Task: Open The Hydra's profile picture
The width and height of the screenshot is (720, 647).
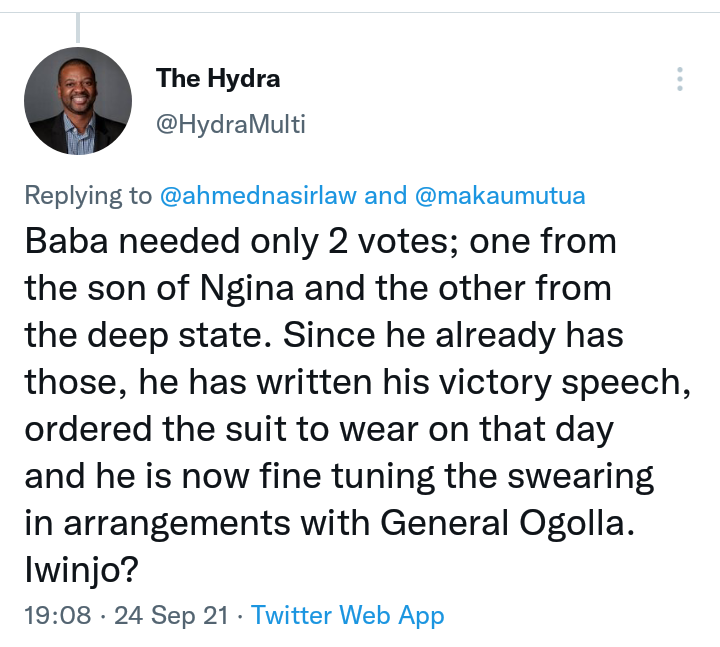Action: point(78,101)
